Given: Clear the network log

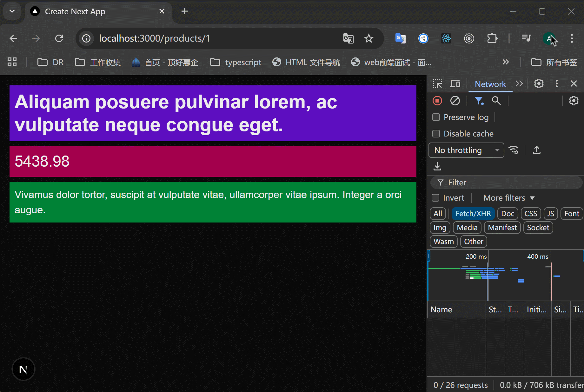Looking at the screenshot, I should coord(455,101).
